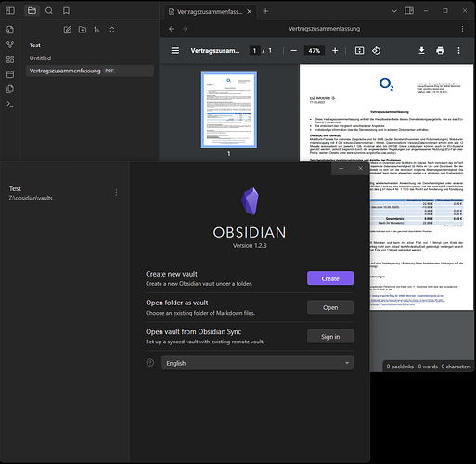Collapse all folders icon

click(x=112, y=30)
